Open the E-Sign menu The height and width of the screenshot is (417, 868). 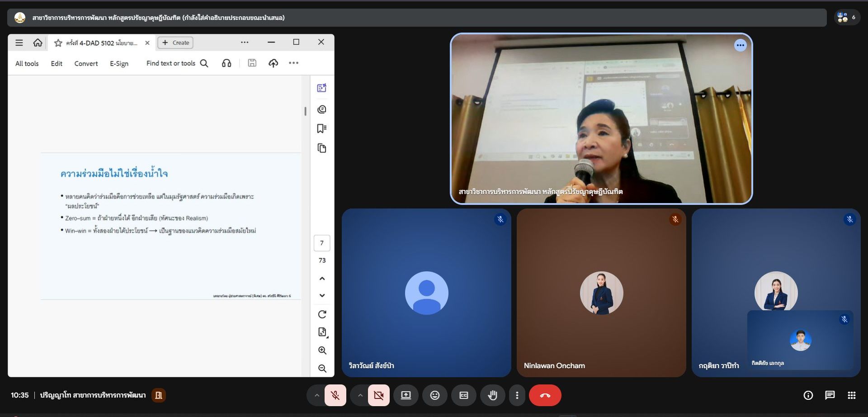point(119,64)
